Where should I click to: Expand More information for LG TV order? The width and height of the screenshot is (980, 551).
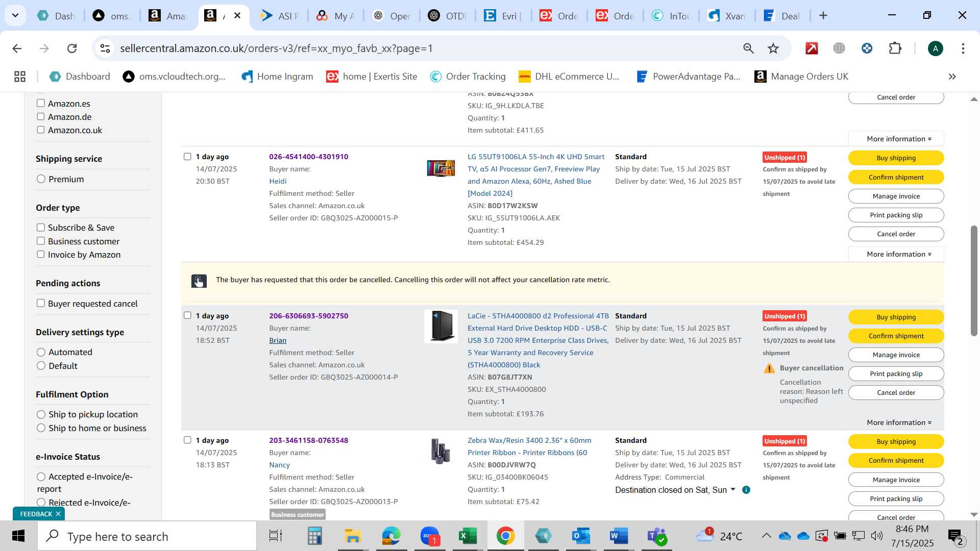896,254
